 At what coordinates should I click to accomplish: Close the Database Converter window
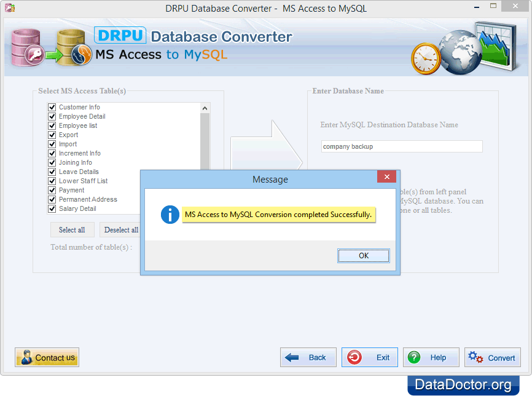515,6
